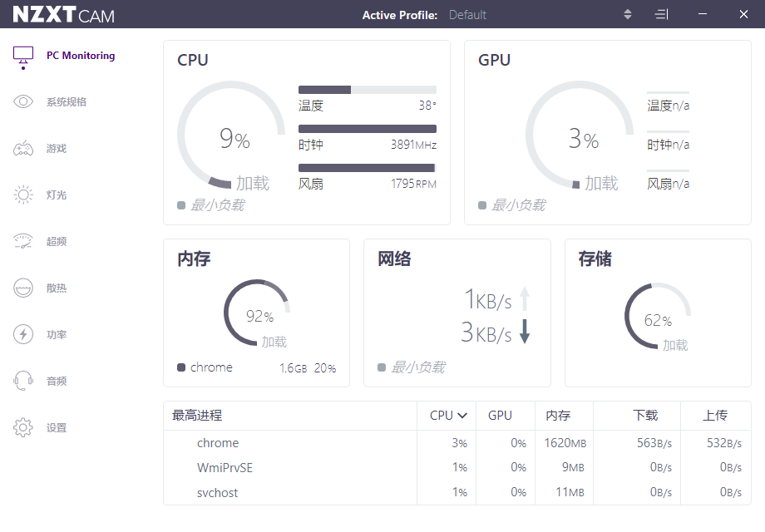Sort processes by CPU column

point(447,416)
